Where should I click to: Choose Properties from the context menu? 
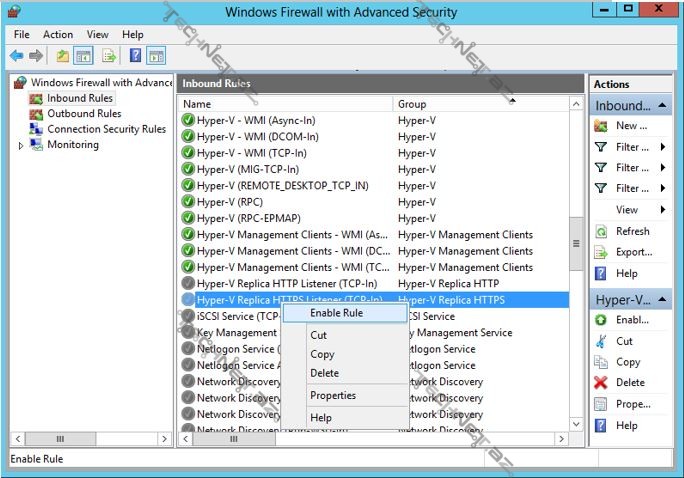pos(333,395)
